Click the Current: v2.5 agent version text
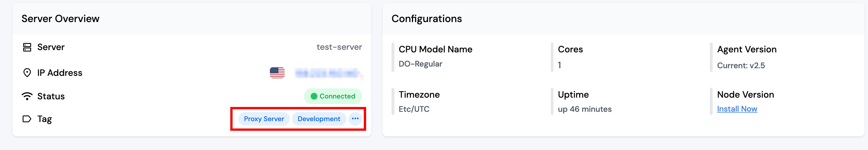Image resolution: width=868 pixels, height=150 pixels. [x=741, y=65]
